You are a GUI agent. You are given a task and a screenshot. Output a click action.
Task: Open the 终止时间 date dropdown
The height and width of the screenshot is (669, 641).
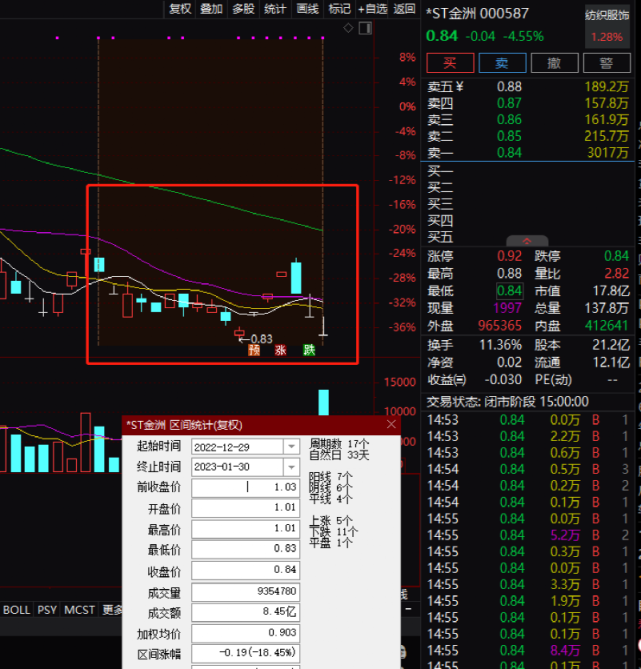(292, 467)
